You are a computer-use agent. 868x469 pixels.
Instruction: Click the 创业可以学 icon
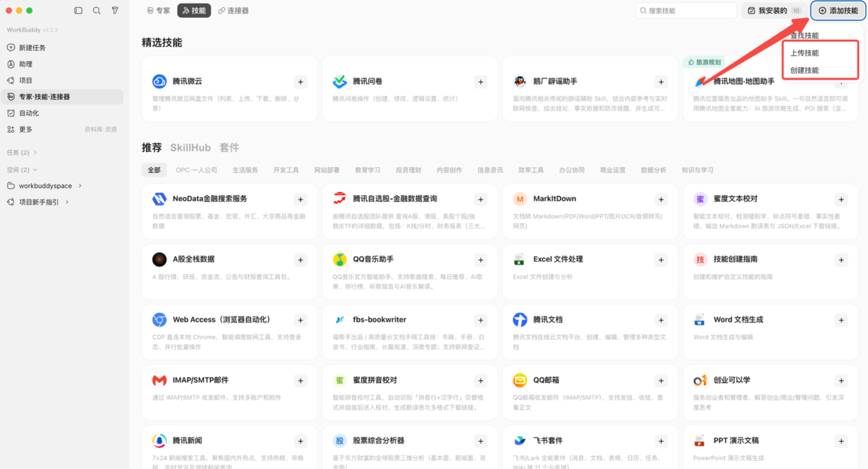tap(700, 380)
